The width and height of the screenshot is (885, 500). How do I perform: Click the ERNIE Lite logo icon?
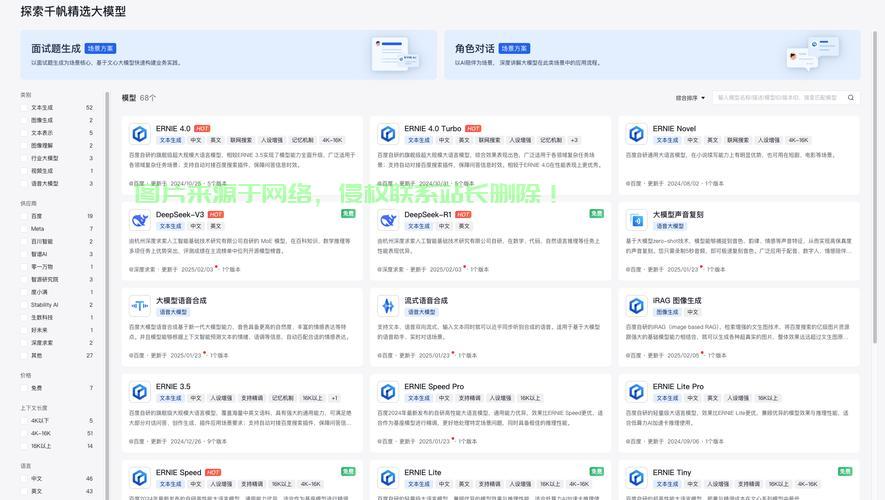(x=388, y=478)
